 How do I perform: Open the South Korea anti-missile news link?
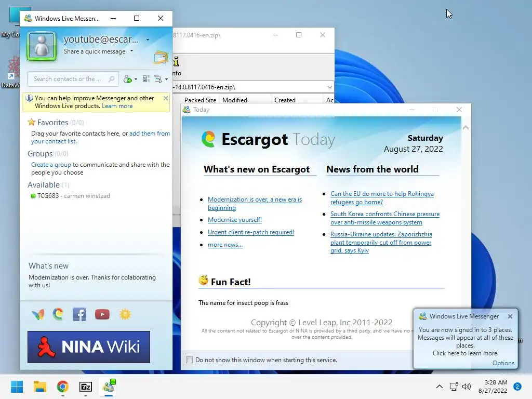pos(385,218)
